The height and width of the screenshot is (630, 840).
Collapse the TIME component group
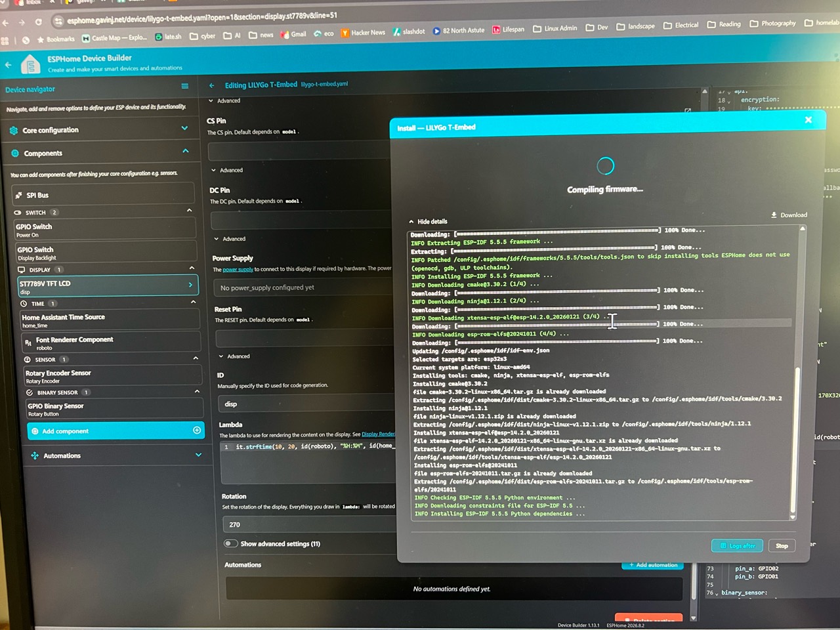point(194,302)
